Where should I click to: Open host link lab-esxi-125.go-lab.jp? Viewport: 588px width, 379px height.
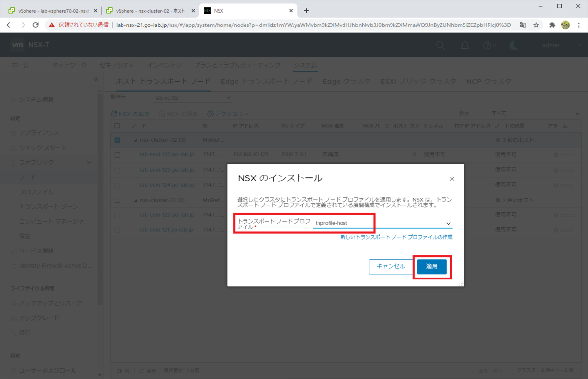click(x=167, y=155)
